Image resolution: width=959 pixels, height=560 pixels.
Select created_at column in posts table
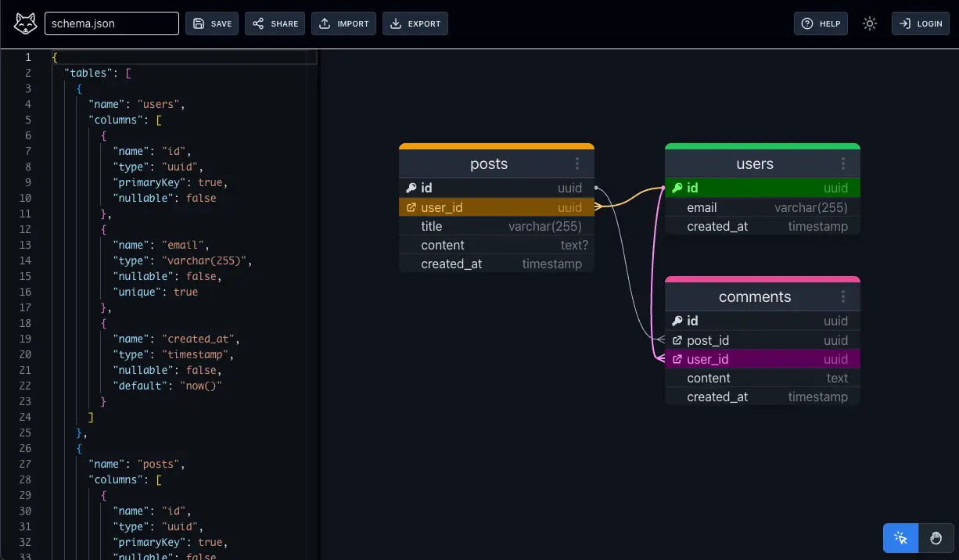point(497,264)
